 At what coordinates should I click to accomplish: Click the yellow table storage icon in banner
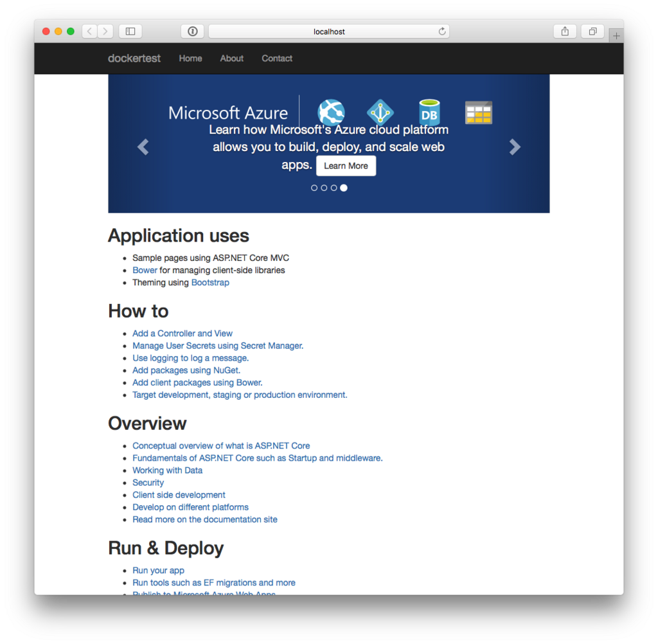click(x=479, y=112)
